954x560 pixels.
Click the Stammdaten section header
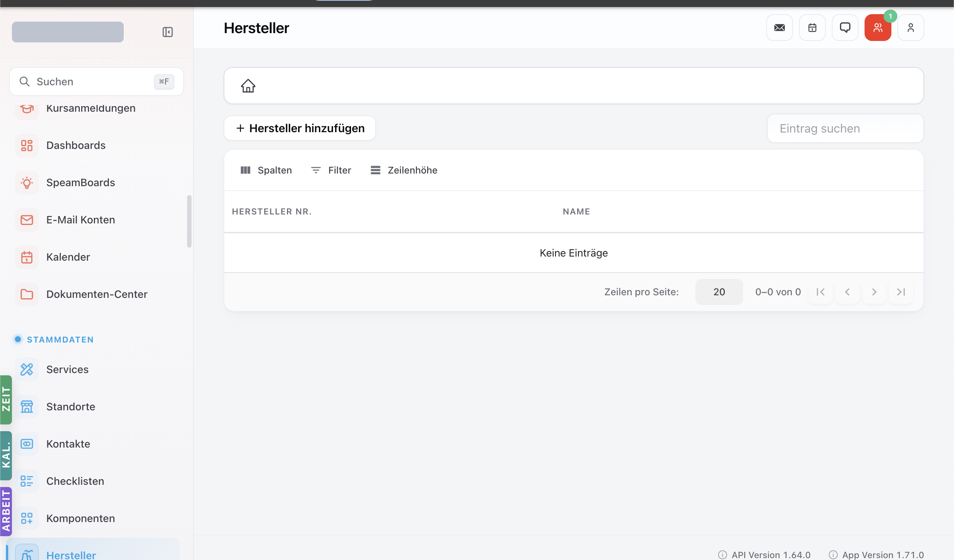[60, 340]
